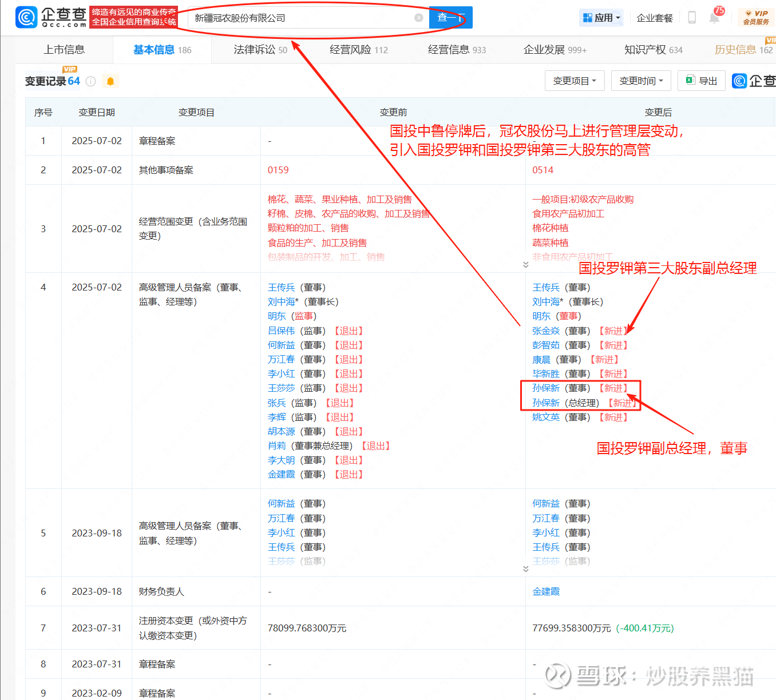Image resolution: width=776 pixels, height=700 pixels.
Task: Open 王传兵 link in 变更前 row 4
Action: (282, 287)
